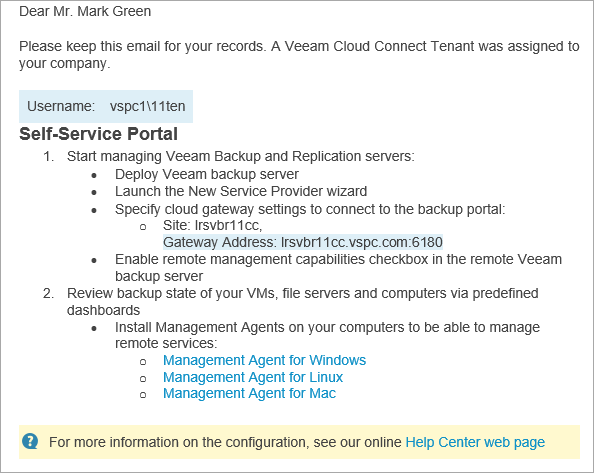Click the Gateway Address lrsvbr11cc.vspc.com:6180 text

(x=303, y=242)
